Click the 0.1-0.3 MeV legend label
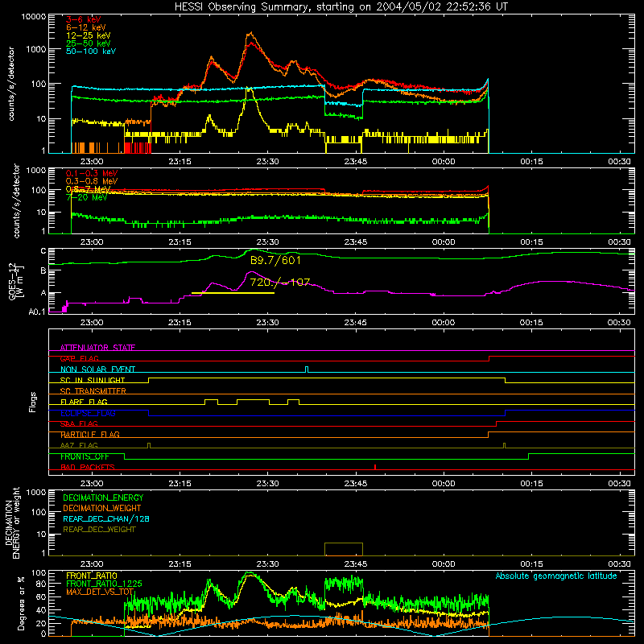The width and height of the screenshot is (644, 644). pos(92,173)
